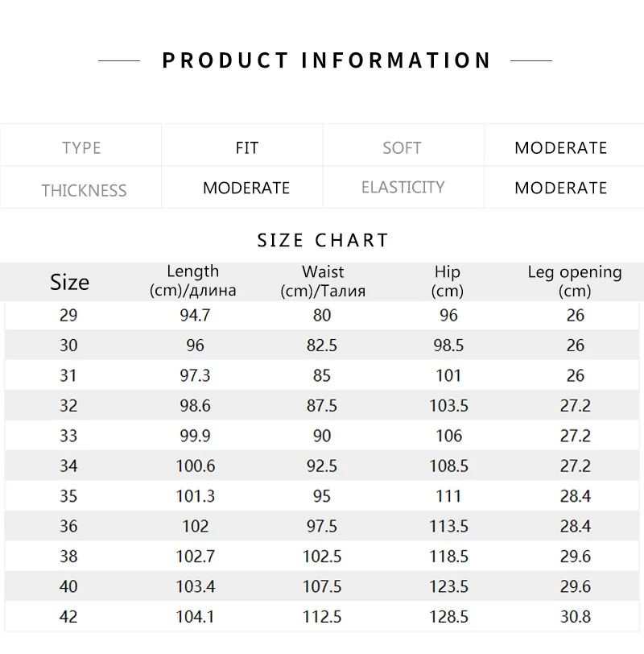
Task: Select the Length (cm) column header
Action: [x=193, y=281]
